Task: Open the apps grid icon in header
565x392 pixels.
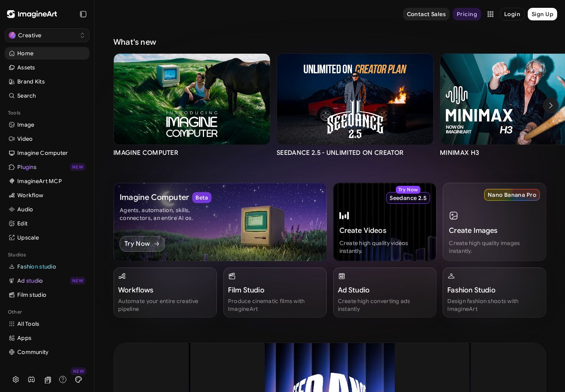Action: pyautogui.click(x=490, y=14)
